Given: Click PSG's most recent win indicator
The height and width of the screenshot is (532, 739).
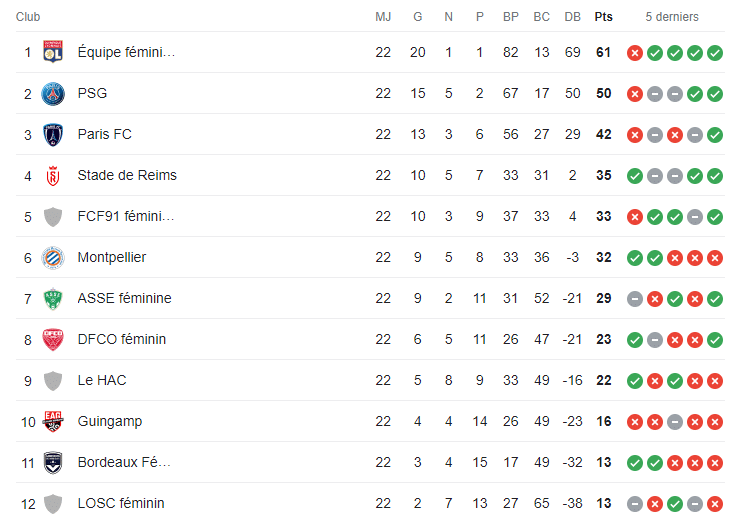Looking at the screenshot, I should (x=715, y=93).
